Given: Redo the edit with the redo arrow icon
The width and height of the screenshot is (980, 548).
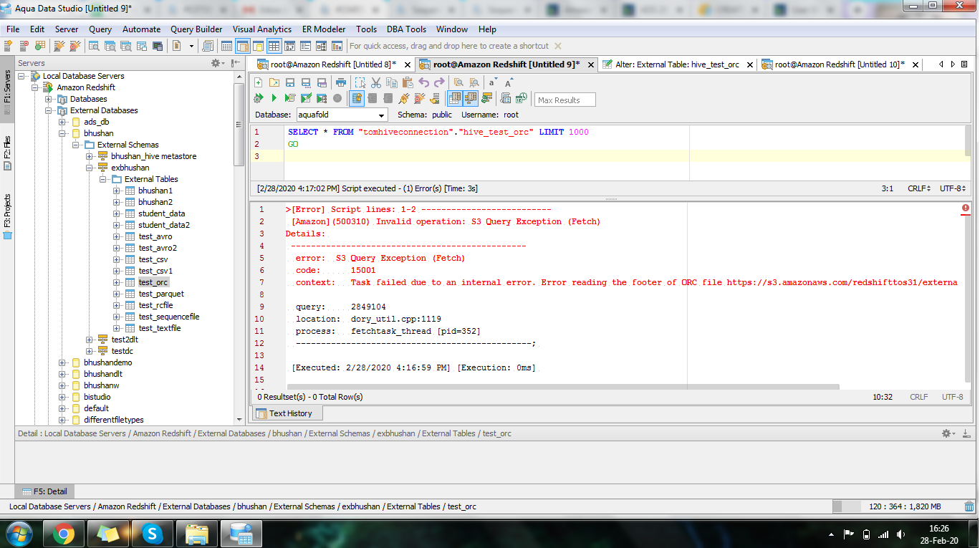Looking at the screenshot, I should click(440, 82).
